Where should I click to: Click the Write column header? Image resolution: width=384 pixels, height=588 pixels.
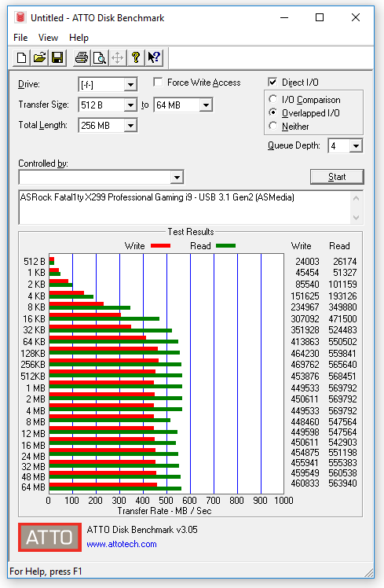pyautogui.click(x=302, y=246)
